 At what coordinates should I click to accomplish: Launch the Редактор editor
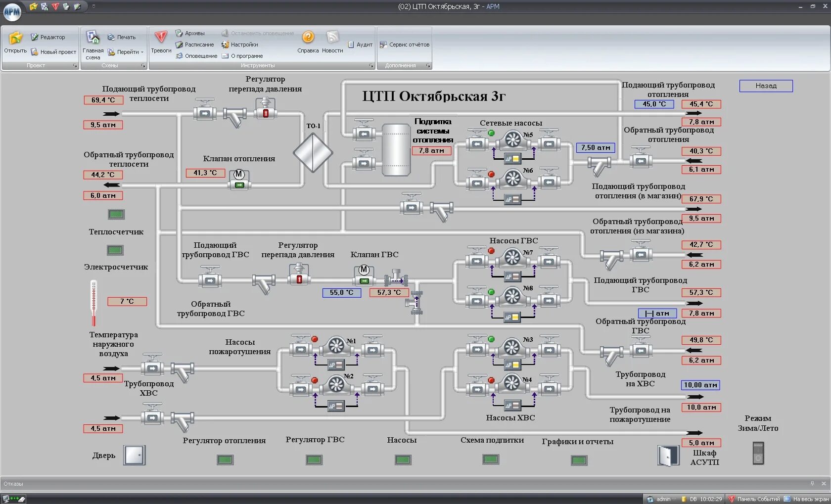click(x=47, y=37)
